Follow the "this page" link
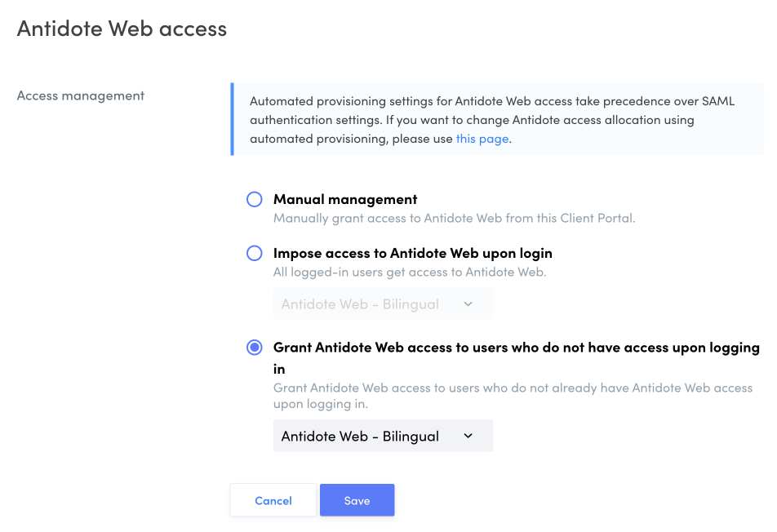 (x=482, y=139)
